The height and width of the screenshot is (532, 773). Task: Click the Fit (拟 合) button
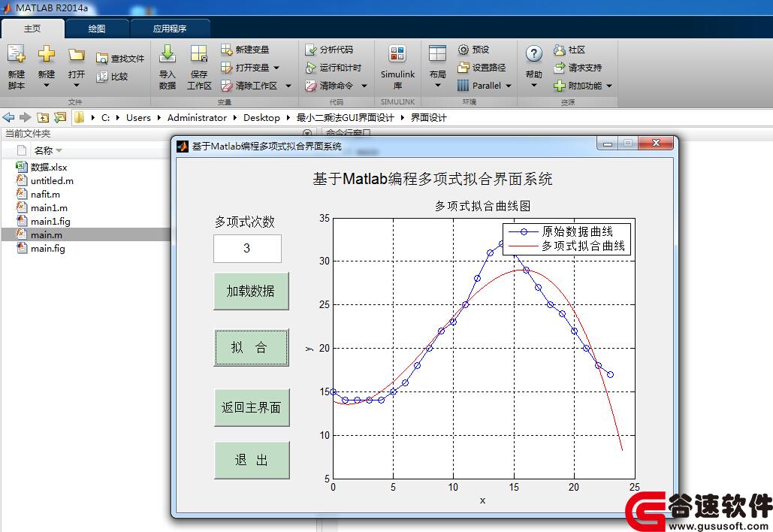click(x=251, y=348)
